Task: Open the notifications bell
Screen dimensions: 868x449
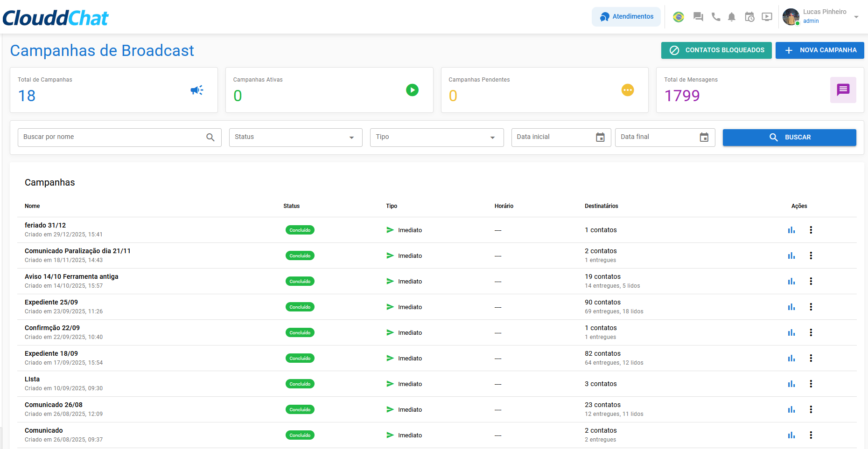Action: pyautogui.click(x=732, y=17)
